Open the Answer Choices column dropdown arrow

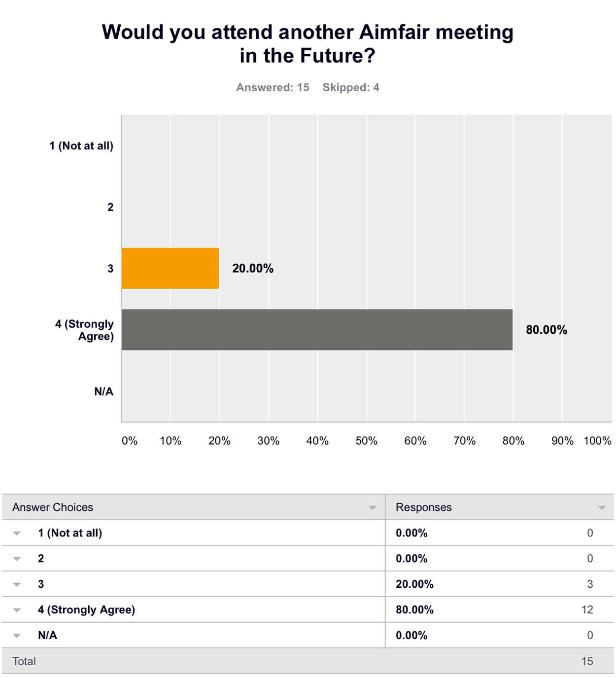[373, 507]
